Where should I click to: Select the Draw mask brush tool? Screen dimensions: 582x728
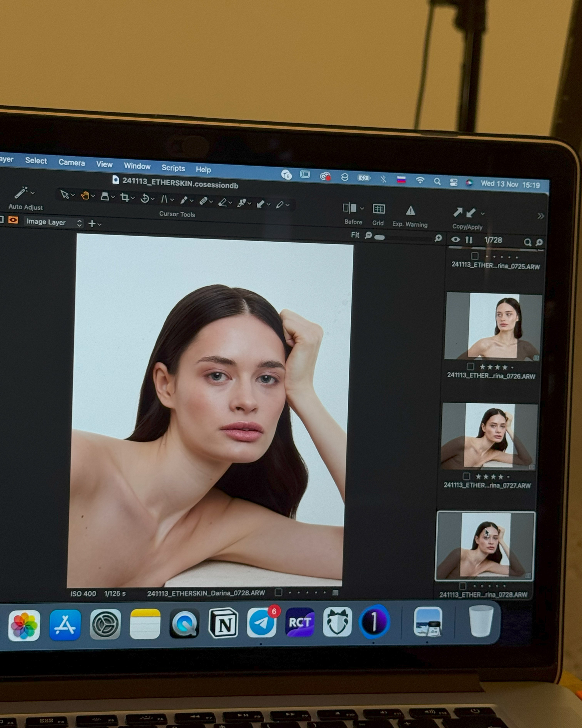tap(183, 200)
